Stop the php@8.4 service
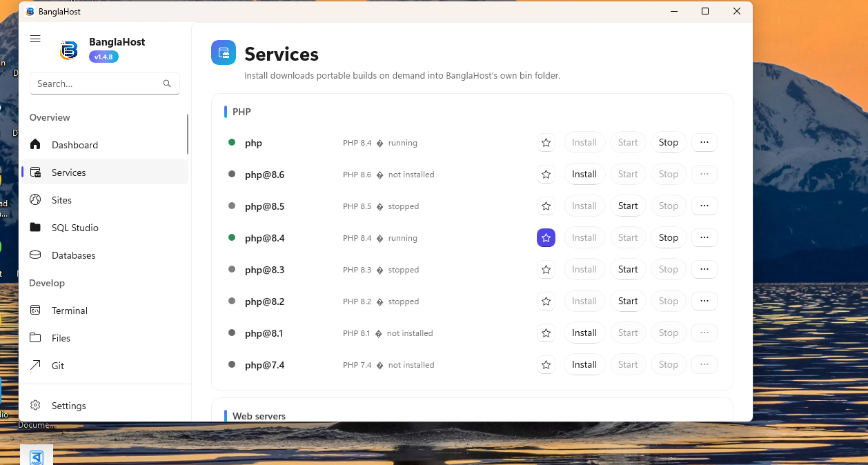Viewport: 868px width, 465px height. (x=669, y=237)
